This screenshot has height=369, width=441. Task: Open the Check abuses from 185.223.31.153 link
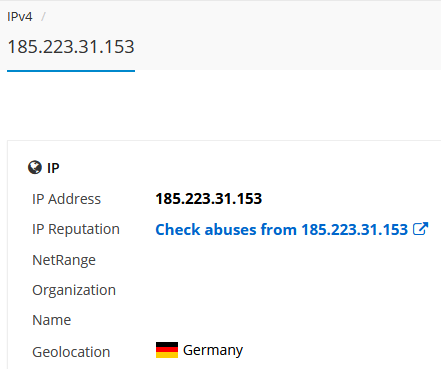[282, 229]
